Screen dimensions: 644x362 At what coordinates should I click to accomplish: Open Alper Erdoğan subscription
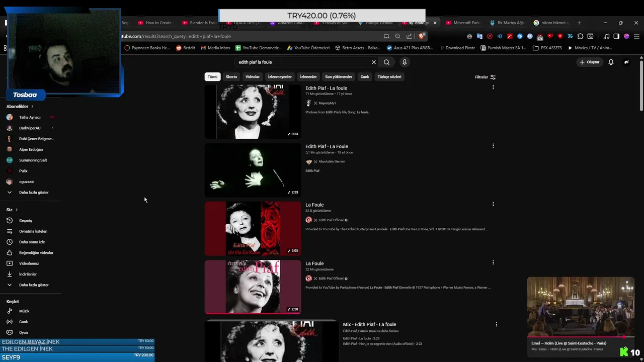click(x=31, y=149)
